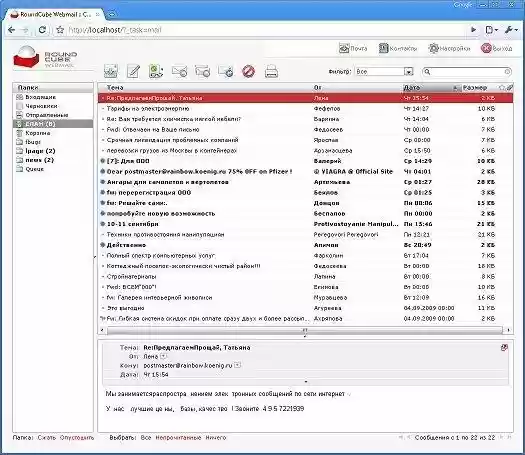Select Непрочитанные messages link

pos(178,438)
